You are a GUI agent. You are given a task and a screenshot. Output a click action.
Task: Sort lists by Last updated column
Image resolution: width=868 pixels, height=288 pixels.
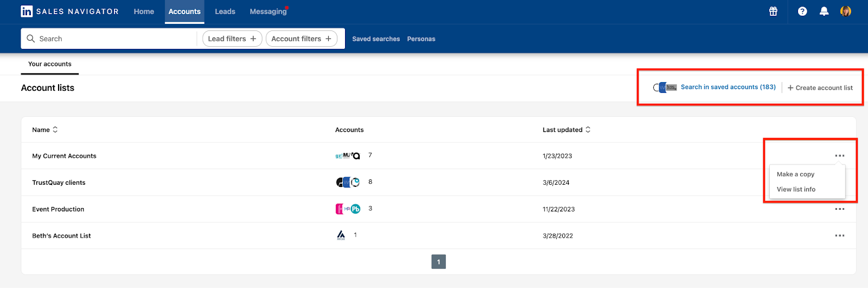click(x=567, y=130)
